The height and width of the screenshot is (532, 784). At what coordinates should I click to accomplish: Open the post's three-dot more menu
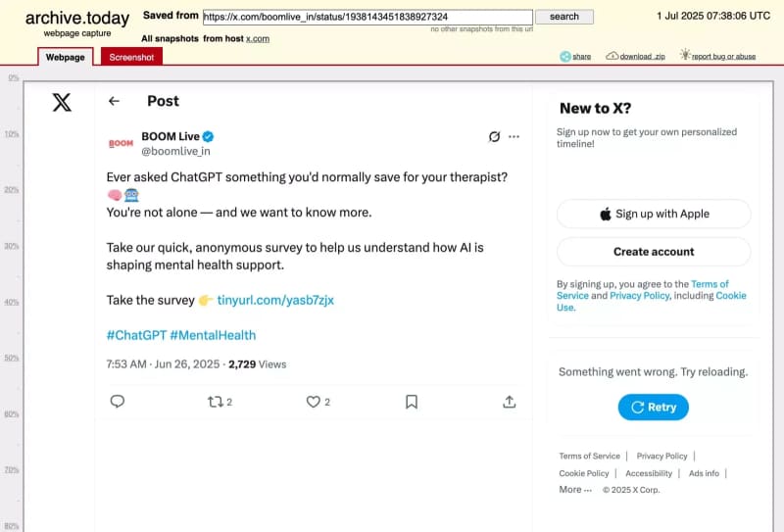(x=514, y=136)
